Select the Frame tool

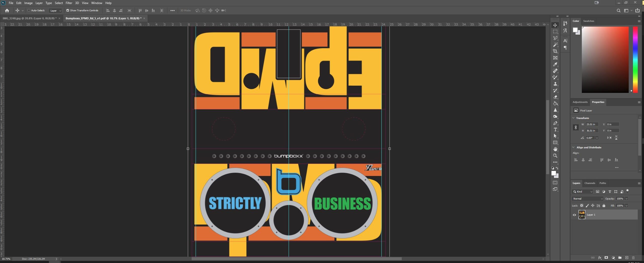pos(555,58)
